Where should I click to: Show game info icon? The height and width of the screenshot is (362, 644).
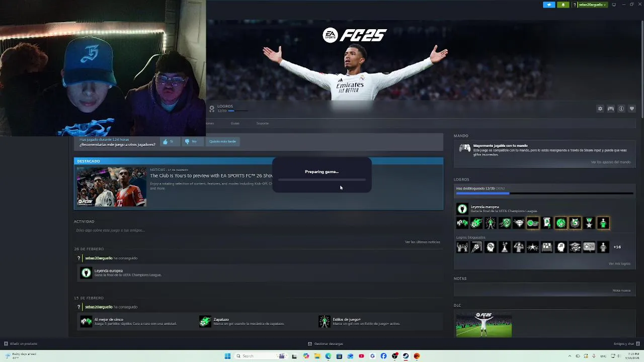pyautogui.click(x=621, y=109)
